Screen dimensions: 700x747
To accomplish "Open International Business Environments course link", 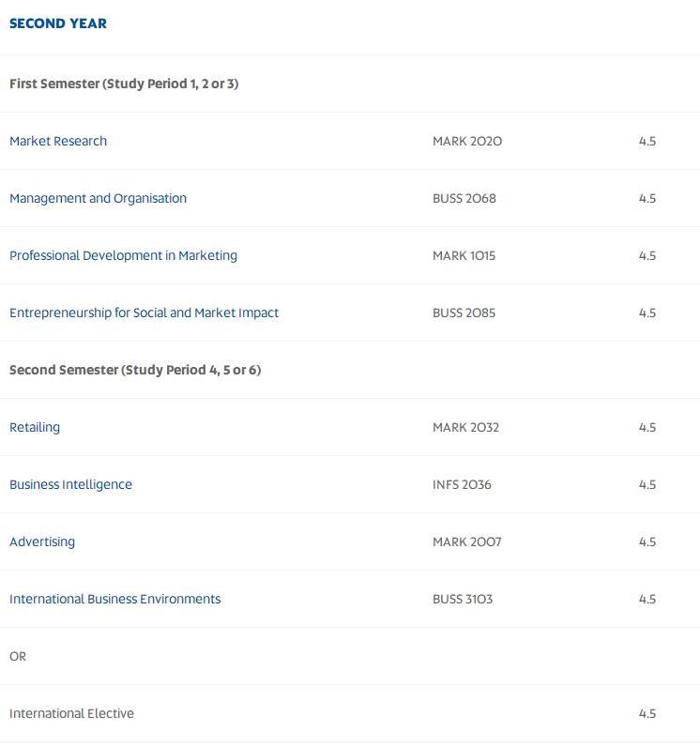I will [x=115, y=599].
